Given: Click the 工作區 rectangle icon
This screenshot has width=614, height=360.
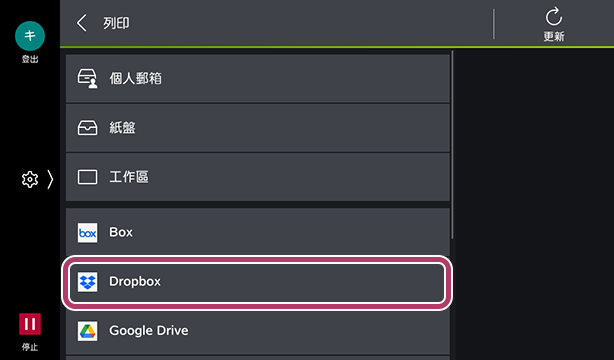Looking at the screenshot, I should pos(87,177).
